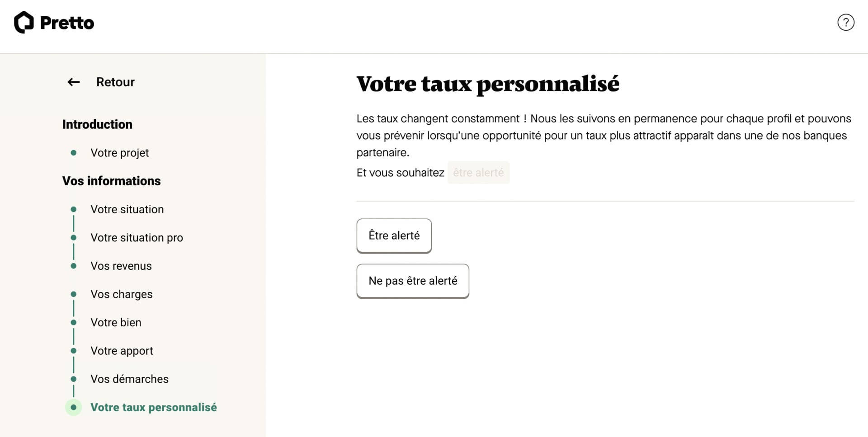Screen dimensions: 868x437
Task: Click the connector line between Vos charges and Votre bien
Action: pos(74,308)
